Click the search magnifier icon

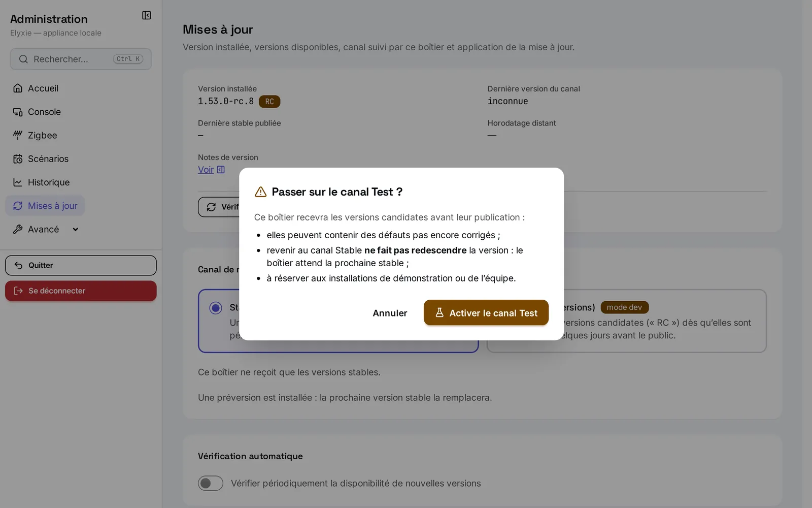pyautogui.click(x=23, y=59)
